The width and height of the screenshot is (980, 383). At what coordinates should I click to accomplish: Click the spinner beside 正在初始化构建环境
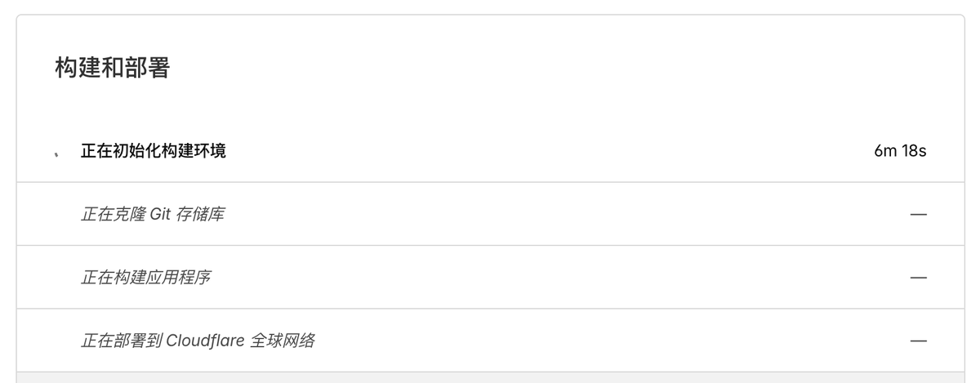56,153
